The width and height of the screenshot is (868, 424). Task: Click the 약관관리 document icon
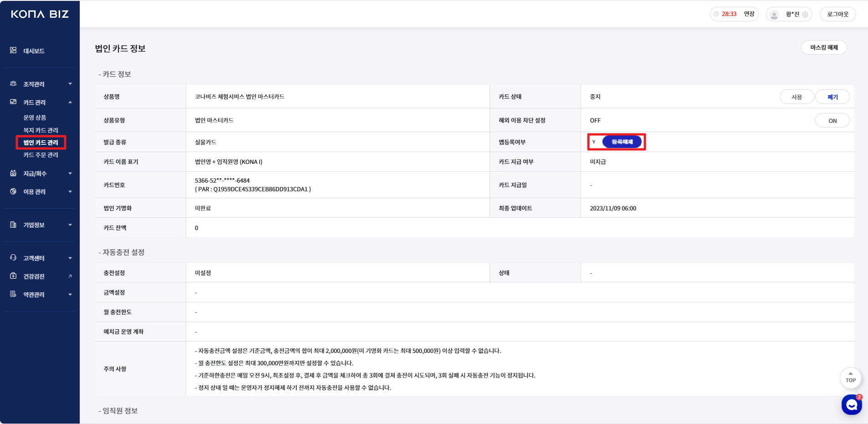click(x=13, y=294)
